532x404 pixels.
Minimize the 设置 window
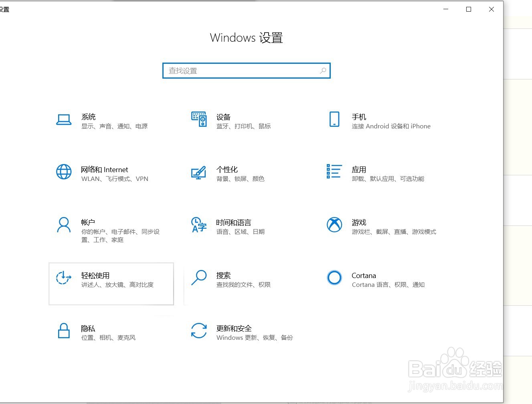click(x=445, y=9)
